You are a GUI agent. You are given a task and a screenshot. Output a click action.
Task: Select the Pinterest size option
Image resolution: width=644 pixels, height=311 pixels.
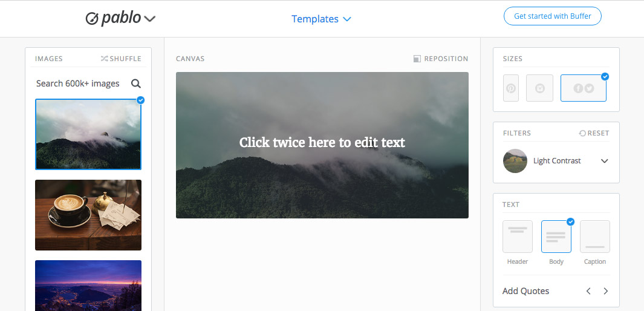click(511, 88)
